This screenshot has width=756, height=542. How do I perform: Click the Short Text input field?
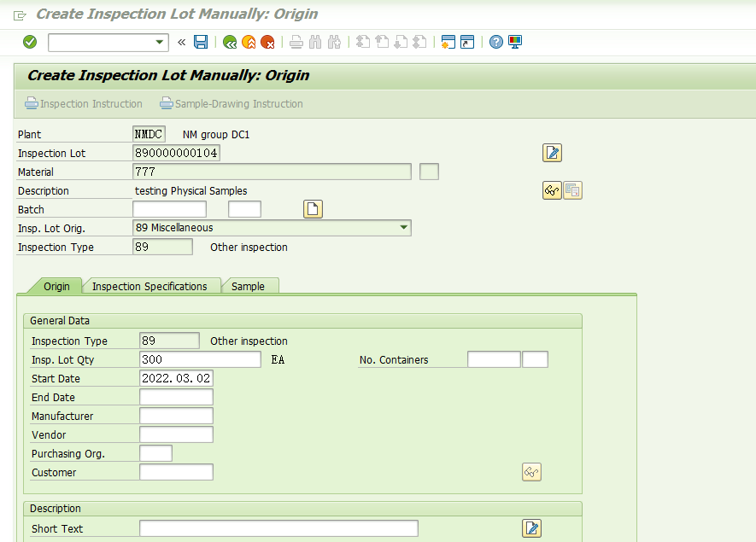pos(278,528)
